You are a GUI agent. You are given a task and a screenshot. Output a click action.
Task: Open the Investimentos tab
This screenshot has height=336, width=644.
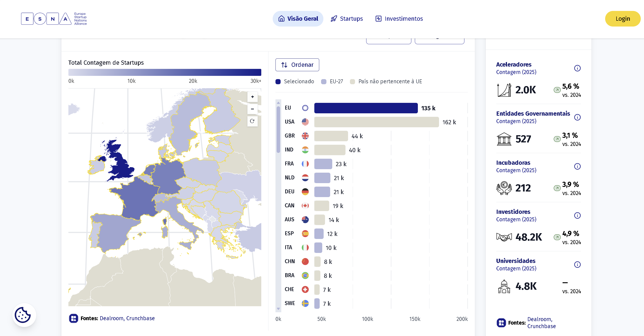coord(399,19)
